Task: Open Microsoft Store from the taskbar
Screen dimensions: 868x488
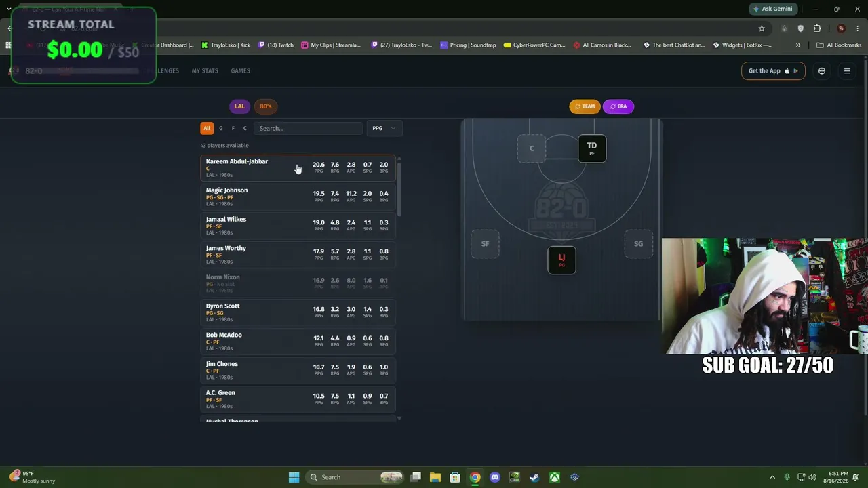Action: click(x=455, y=477)
